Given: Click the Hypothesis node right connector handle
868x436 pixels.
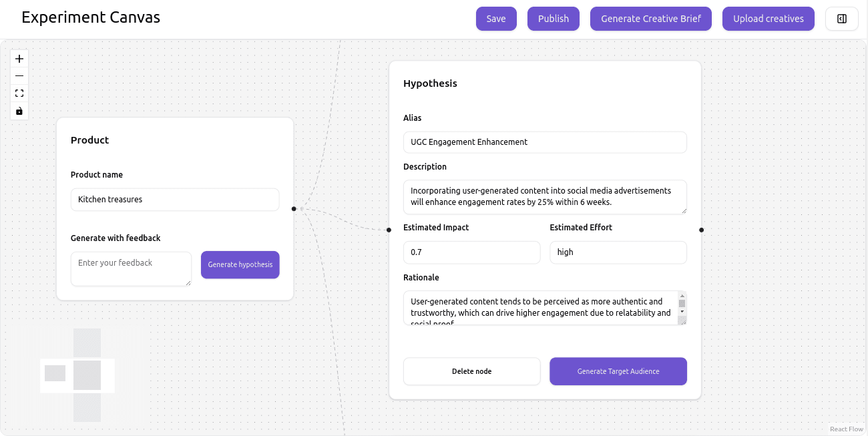Looking at the screenshot, I should (701, 230).
